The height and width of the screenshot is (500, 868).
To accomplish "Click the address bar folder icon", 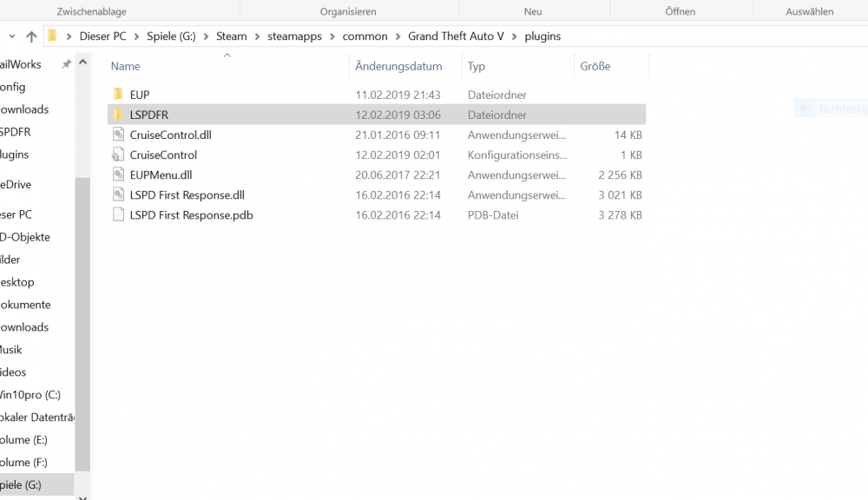I will pos(52,36).
